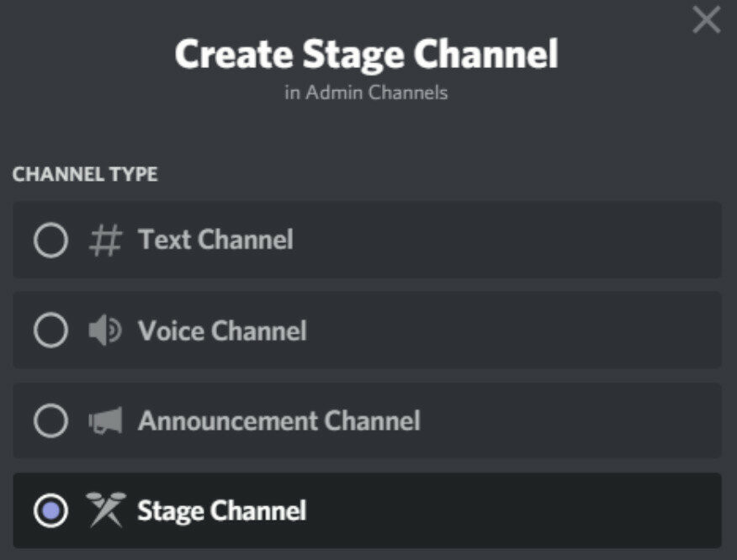Screen dimensions: 737x560
Task: Click the "Text Channel" label text
Action: click(x=215, y=240)
